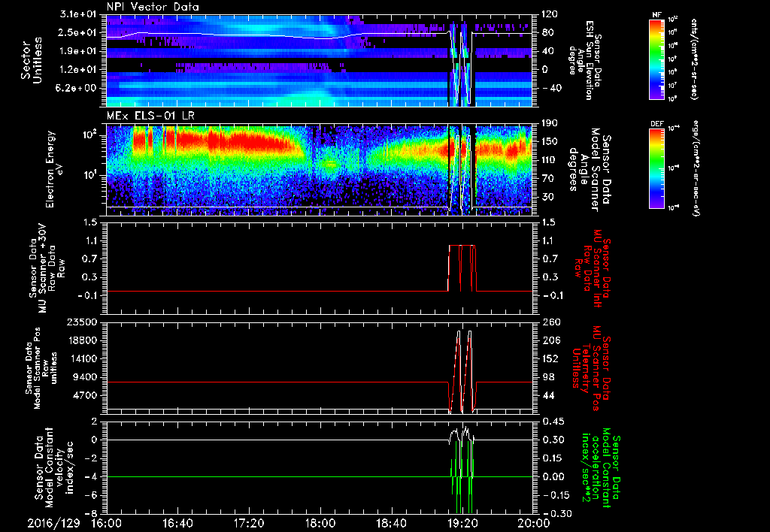Click the '206' telemetry tick value

coord(550,340)
